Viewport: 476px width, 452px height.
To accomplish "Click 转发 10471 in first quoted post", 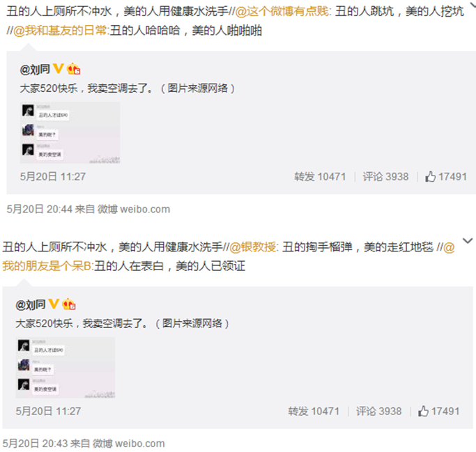I will tap(320, 177).
